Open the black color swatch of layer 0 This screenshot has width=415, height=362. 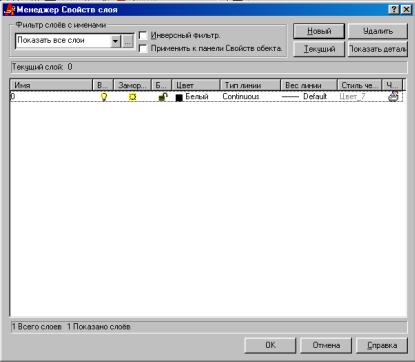(179, 97)
